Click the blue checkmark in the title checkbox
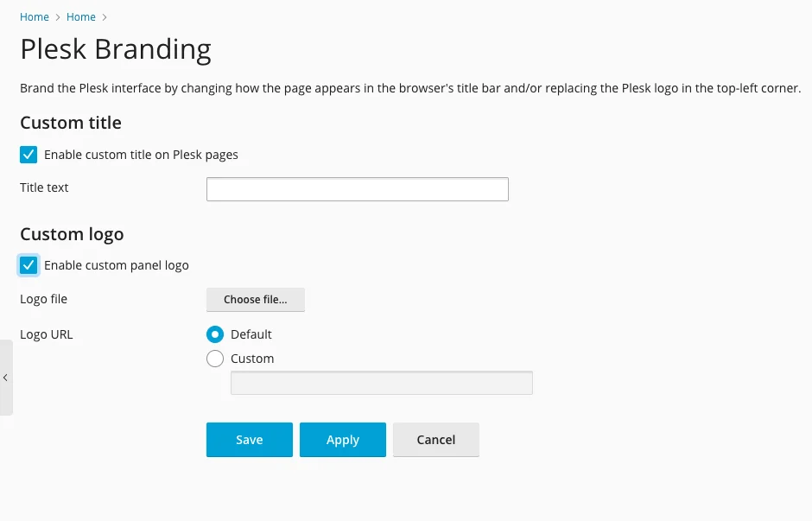812x521 pixels. (x=29, y=155)
